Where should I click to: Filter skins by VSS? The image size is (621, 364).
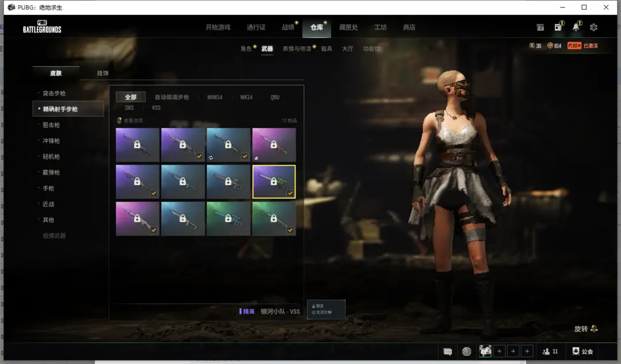tap(156, 108)
